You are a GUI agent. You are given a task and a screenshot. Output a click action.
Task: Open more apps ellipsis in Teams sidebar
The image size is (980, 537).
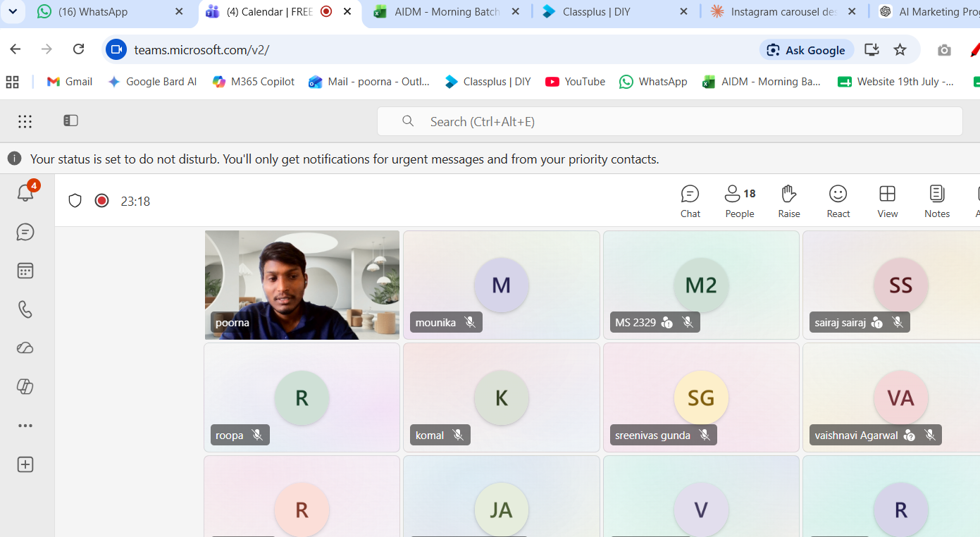[x=25, y=426]
